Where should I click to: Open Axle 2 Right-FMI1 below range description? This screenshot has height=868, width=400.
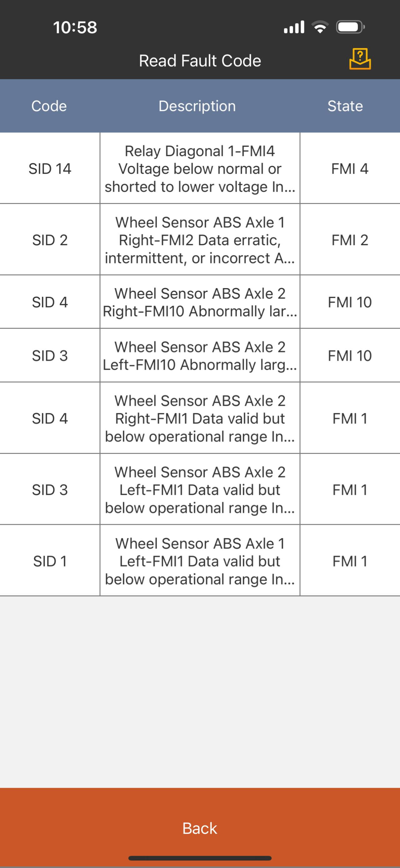pos(200,418)
